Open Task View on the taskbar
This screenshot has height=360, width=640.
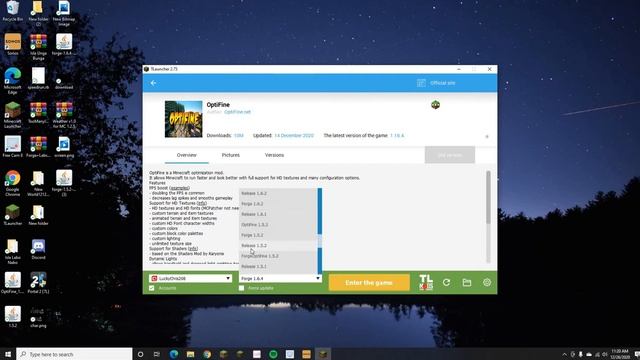pos(157,354)
